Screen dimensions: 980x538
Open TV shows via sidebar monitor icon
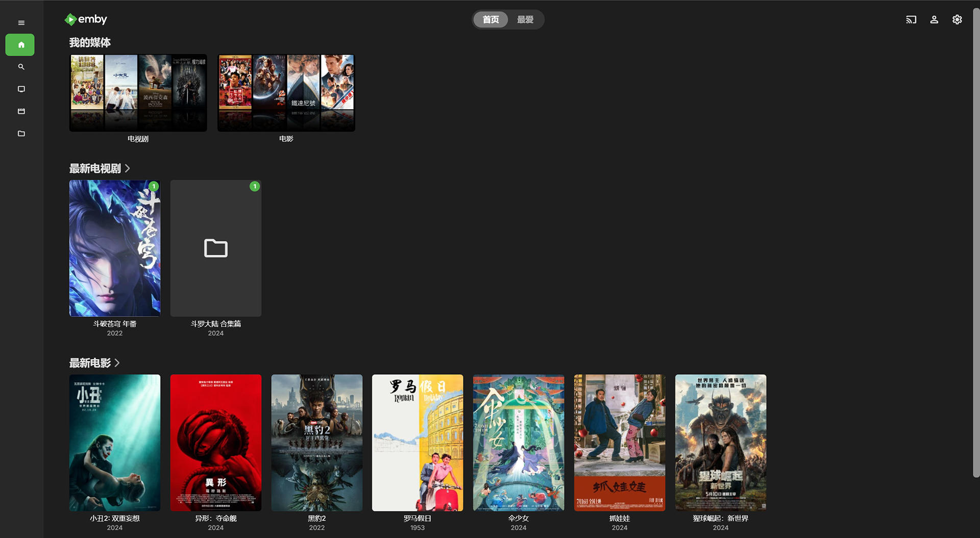click(21, 89)
